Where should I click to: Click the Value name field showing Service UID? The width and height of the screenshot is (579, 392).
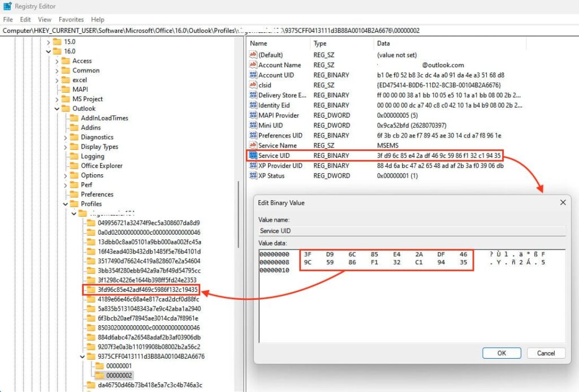[411, 231]
